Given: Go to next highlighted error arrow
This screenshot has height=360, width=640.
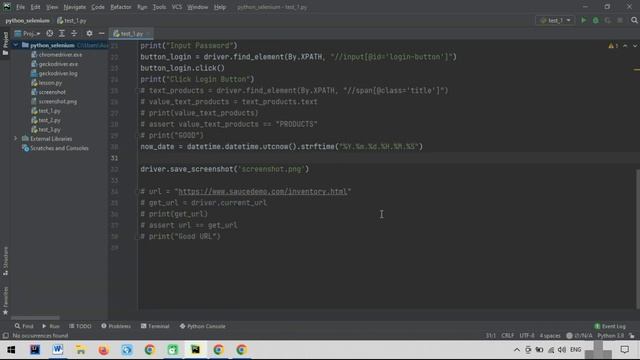Looking at the screenshot, I should pos(635,46).
